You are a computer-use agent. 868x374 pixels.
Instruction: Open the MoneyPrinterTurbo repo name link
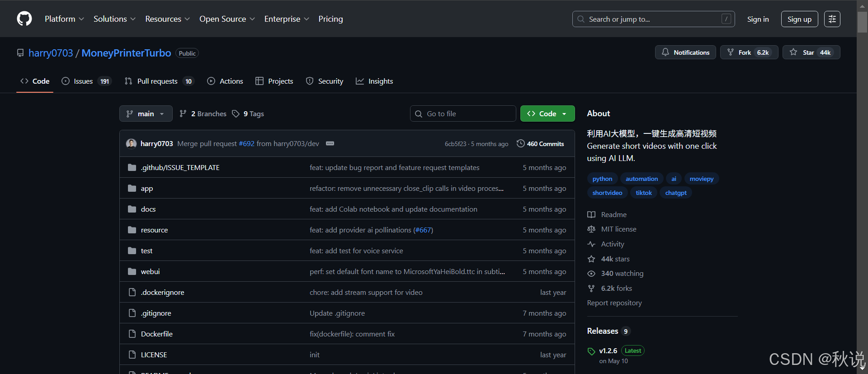(x=126, y=53)
